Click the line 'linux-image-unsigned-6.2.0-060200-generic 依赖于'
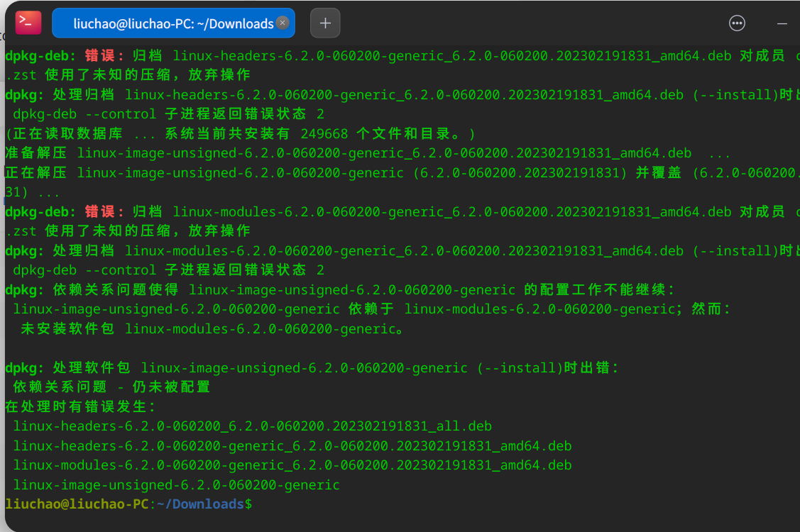Screen dimensions: 800x532 372,309
